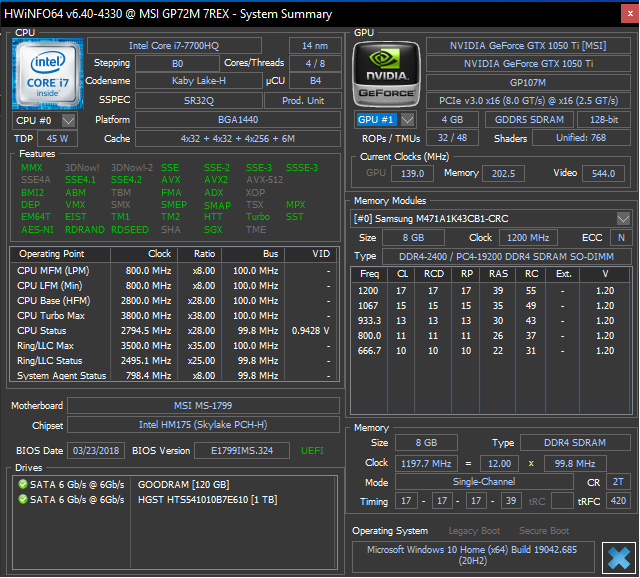Click the AES-NI feature label
This screenshot has height=578, width=640.
tap(37, 229)
